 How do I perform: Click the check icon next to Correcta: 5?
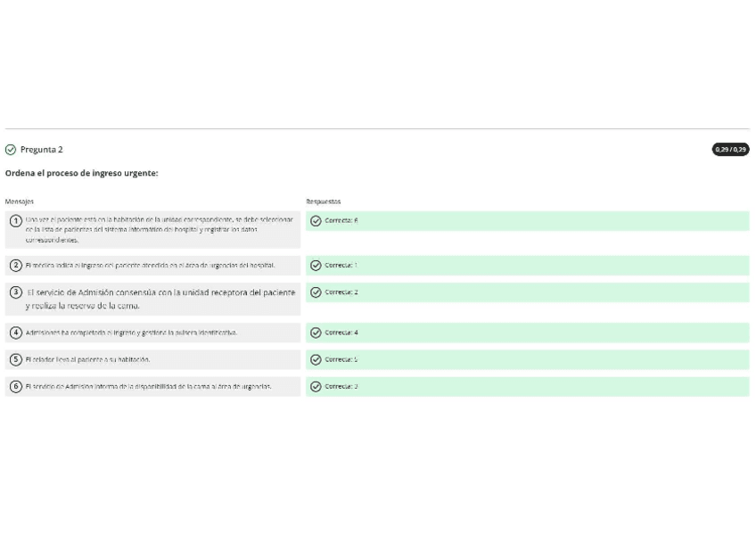(316, 360)
